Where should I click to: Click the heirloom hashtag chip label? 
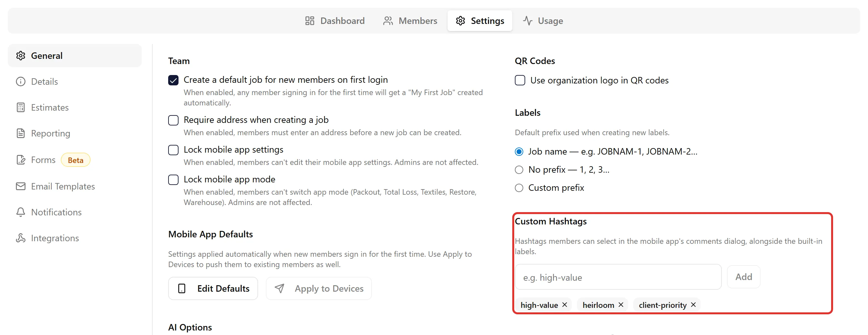click(598, 305)
